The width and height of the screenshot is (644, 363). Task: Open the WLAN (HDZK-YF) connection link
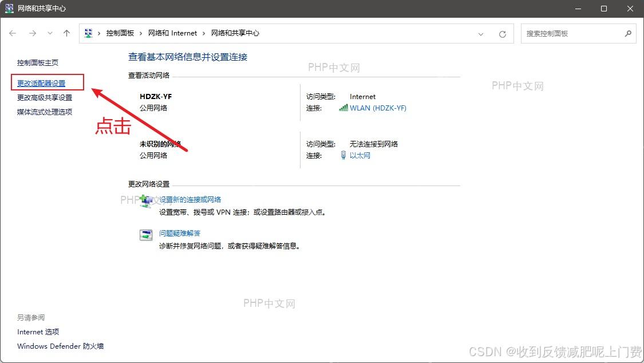pos(378,108)
